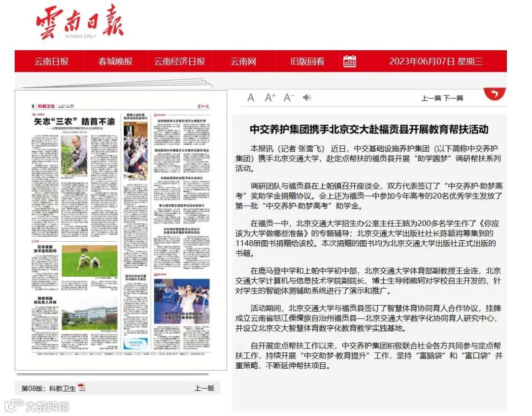Go to the previous page 上一版
532x416 pixels.
coord(204,388)
